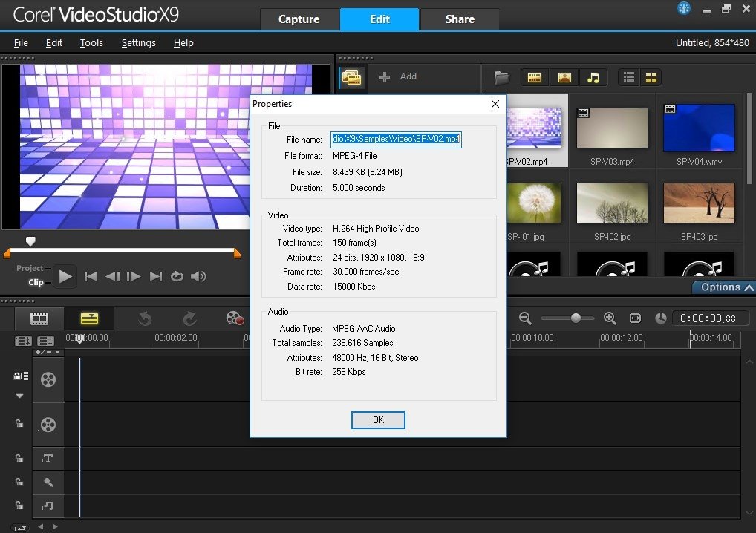
Task: Close the Properties dialog
Action: pos(495,104)
